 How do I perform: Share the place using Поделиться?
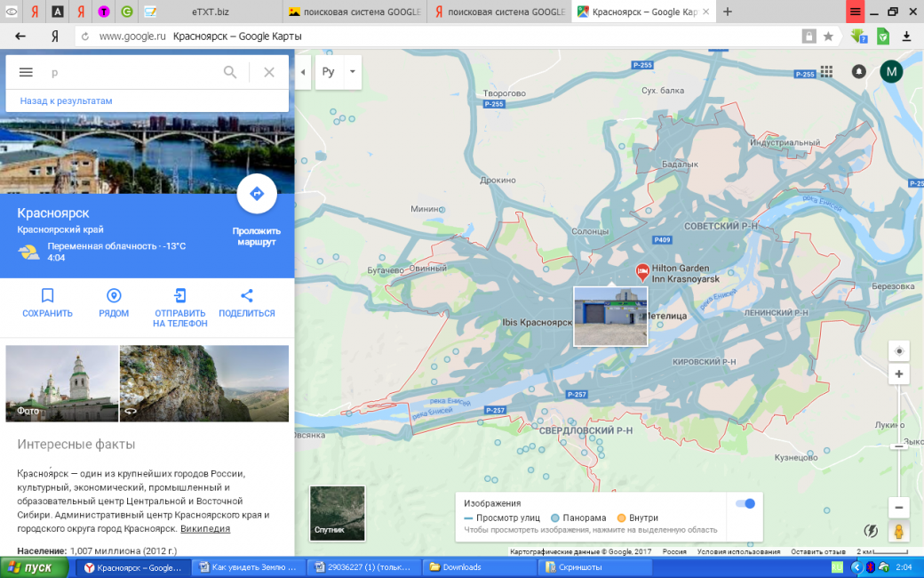[247, 296]
